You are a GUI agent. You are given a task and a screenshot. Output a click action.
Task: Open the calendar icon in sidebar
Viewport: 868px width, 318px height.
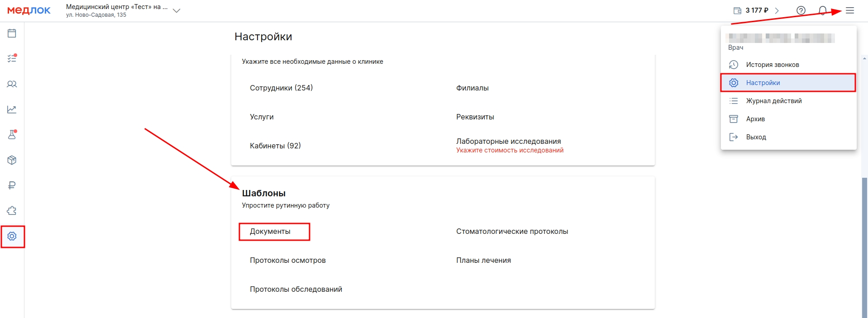pyautogui.click(x=12, y=33)
